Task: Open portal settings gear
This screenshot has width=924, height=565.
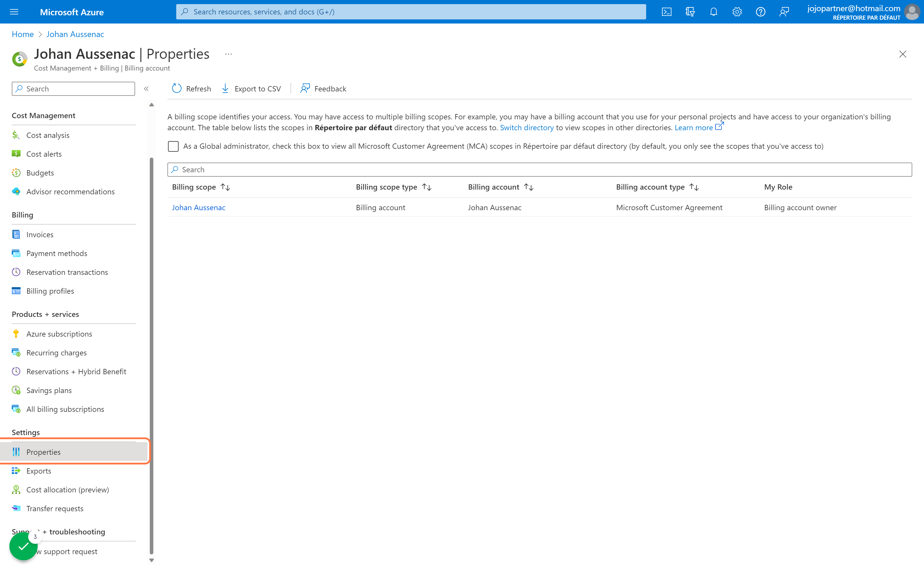Action: click(737, 12)
